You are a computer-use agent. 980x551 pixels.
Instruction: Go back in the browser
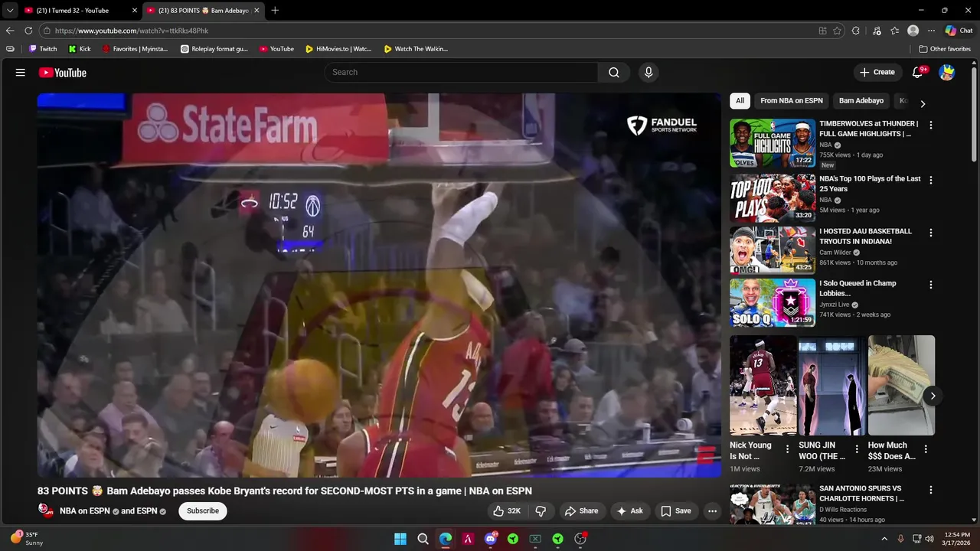[10, 31]
